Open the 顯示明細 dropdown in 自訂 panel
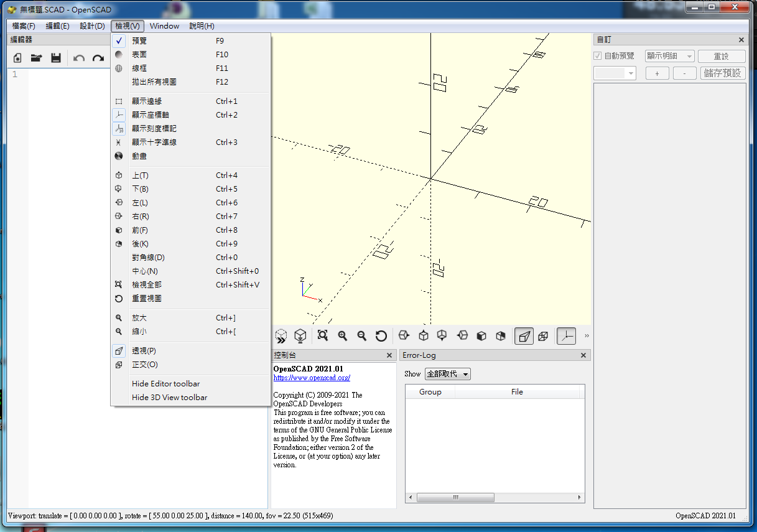Screen dimensions: 757x532 [669, 56]
